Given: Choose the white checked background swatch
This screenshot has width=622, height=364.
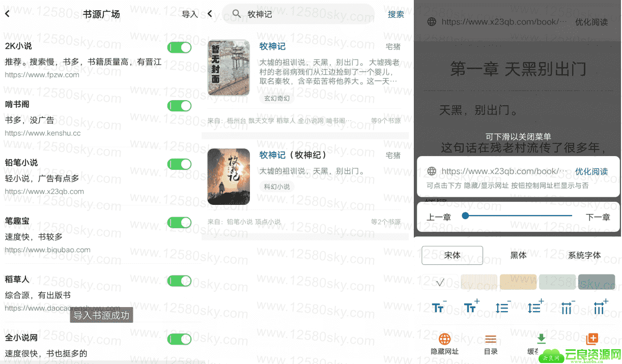Looking at the screenshot, I should point(440,282).
